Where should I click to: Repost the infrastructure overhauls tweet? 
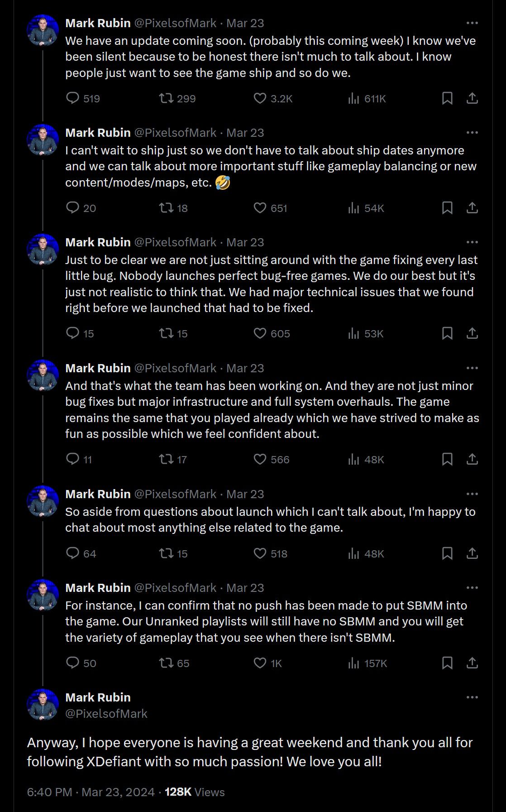(x=167, y=459)
